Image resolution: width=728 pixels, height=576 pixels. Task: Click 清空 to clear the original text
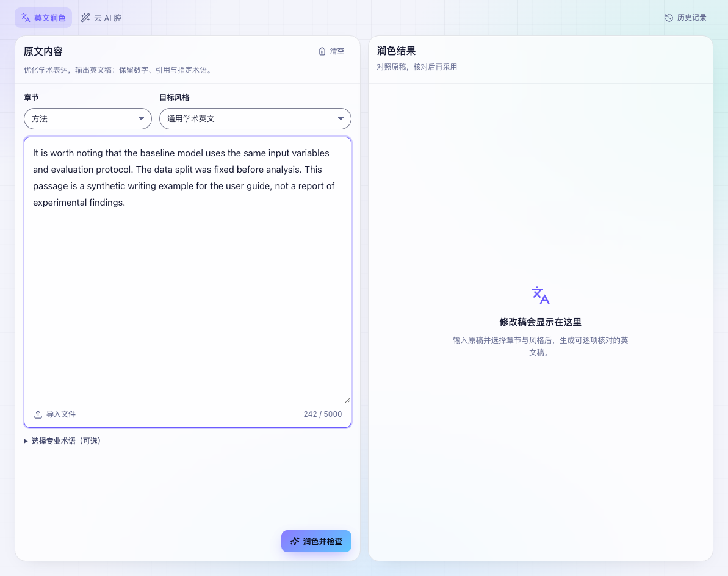coord(331,51)
